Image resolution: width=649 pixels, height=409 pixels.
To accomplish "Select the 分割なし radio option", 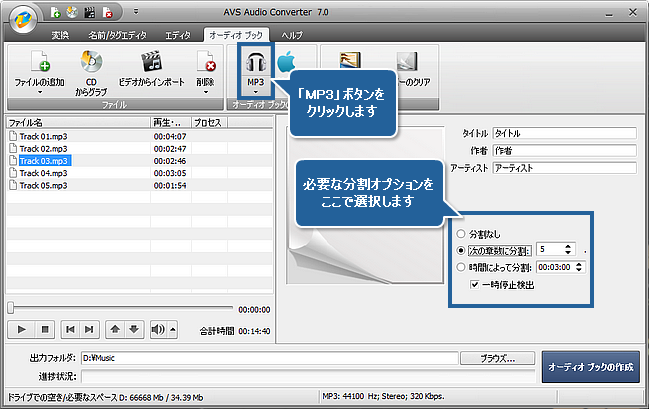I will tap(460, 233).
